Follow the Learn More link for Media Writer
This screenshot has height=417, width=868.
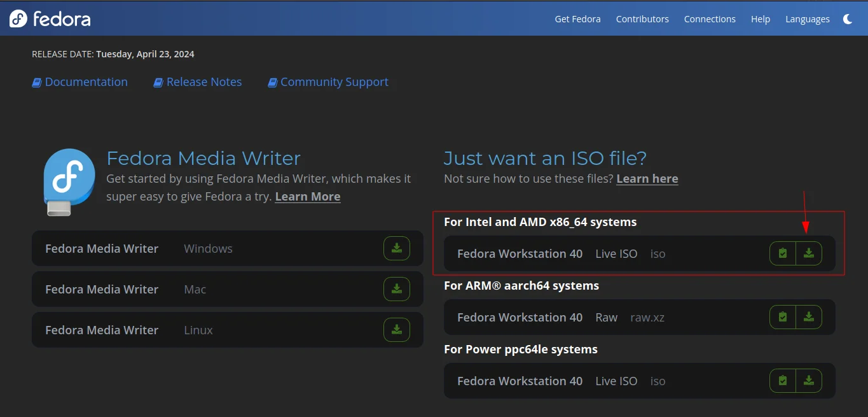click(x=308, y=197)
